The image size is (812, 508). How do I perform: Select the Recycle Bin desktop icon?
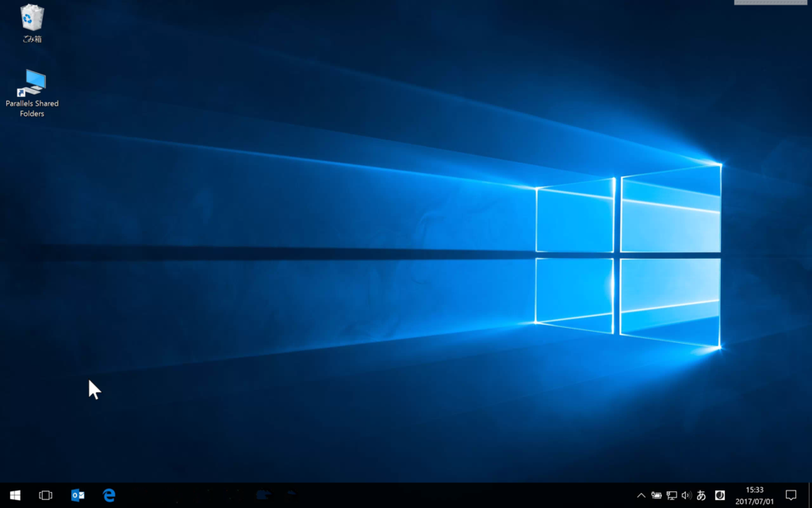click(x=32, y=23)
